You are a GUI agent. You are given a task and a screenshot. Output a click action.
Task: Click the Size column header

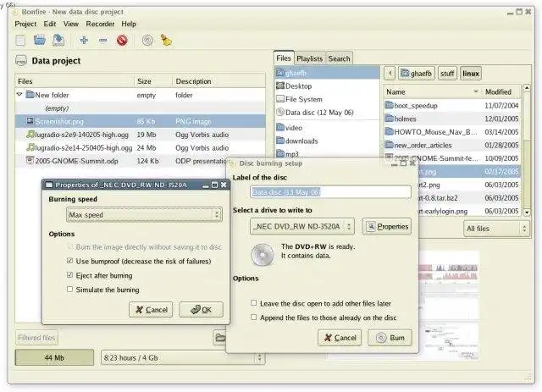[x=152, y=81]
